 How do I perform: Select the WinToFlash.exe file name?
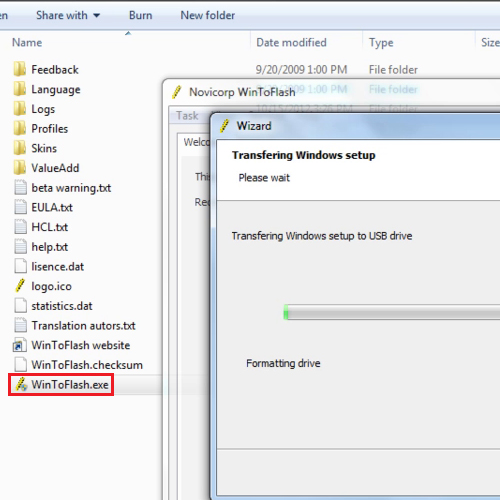(x=70, y=385)
